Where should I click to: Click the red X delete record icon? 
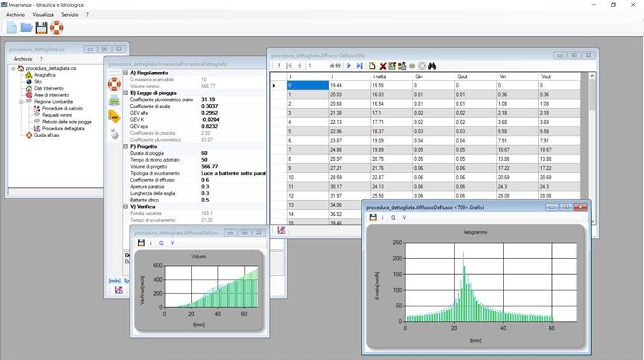tap(383, 67)
